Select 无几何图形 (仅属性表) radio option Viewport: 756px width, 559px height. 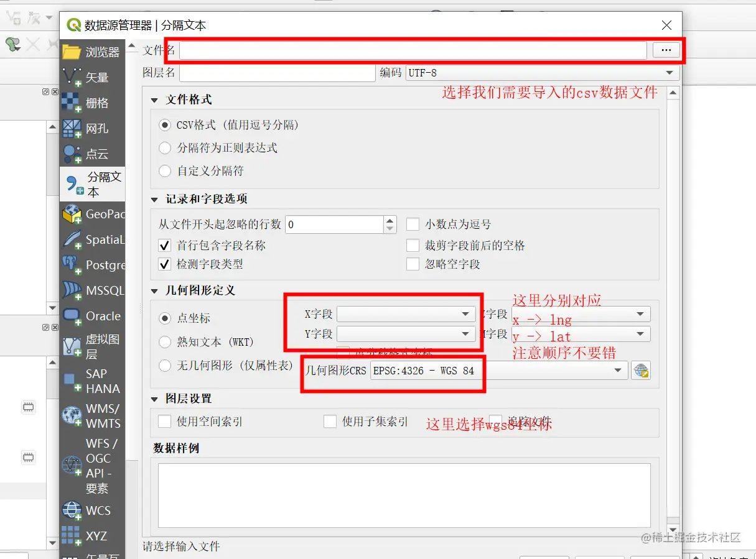pyautogui.click(x=165, y=366)
